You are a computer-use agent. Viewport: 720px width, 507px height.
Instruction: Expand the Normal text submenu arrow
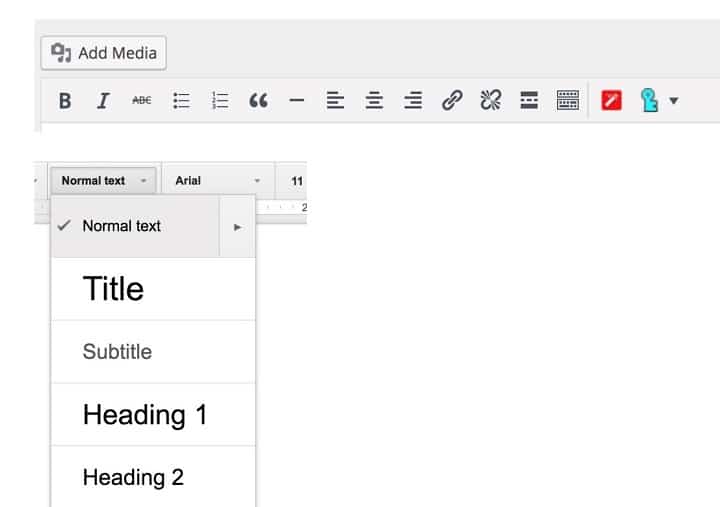coord(237,227)
